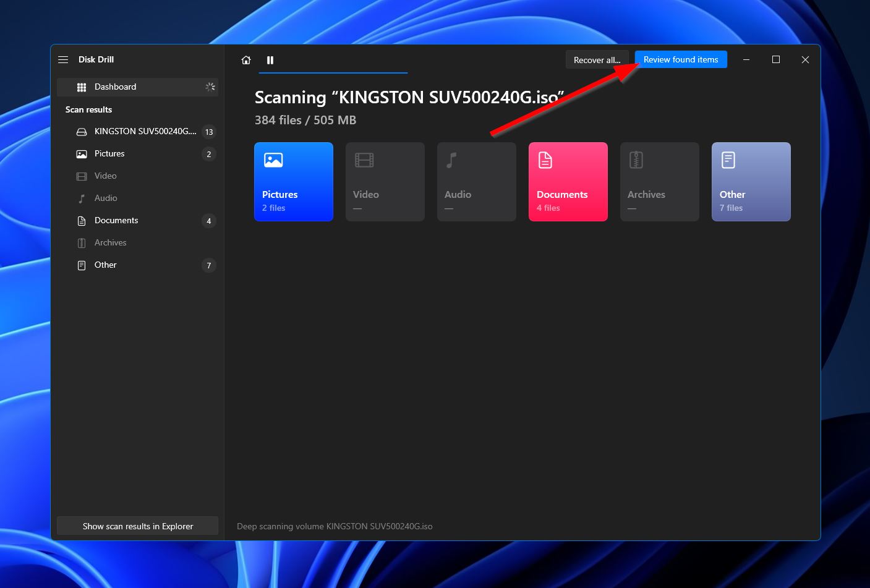Pause the scan with the pause button
Viewport: 870px width, 588px height.
click(x=270, y=60)
